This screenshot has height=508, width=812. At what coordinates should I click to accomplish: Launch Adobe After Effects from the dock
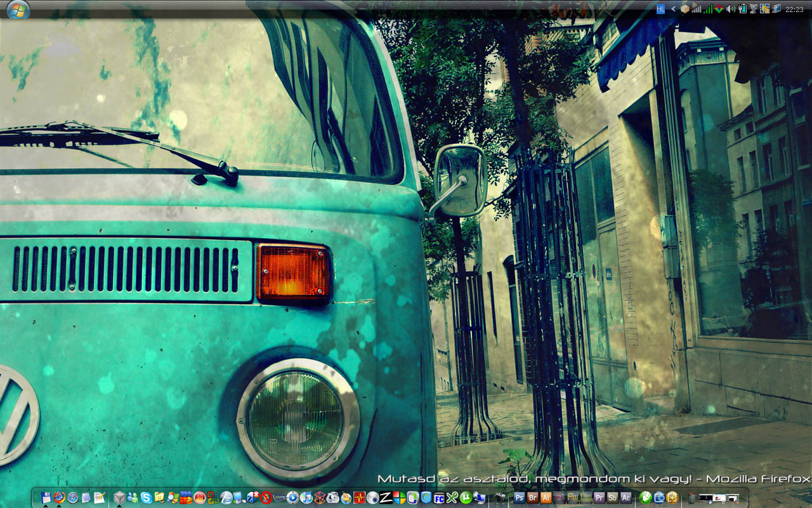[x=625, y=497]
